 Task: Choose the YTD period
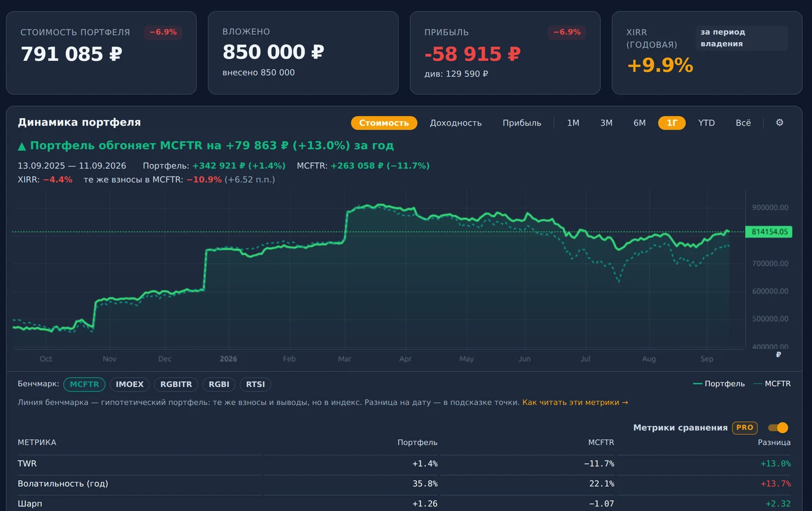(x=706, y=123)
